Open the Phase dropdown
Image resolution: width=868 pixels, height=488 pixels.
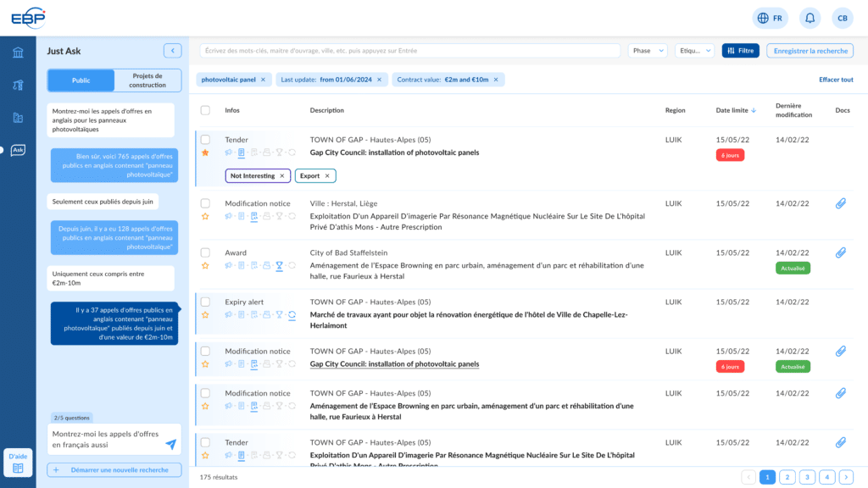(648, 51)
